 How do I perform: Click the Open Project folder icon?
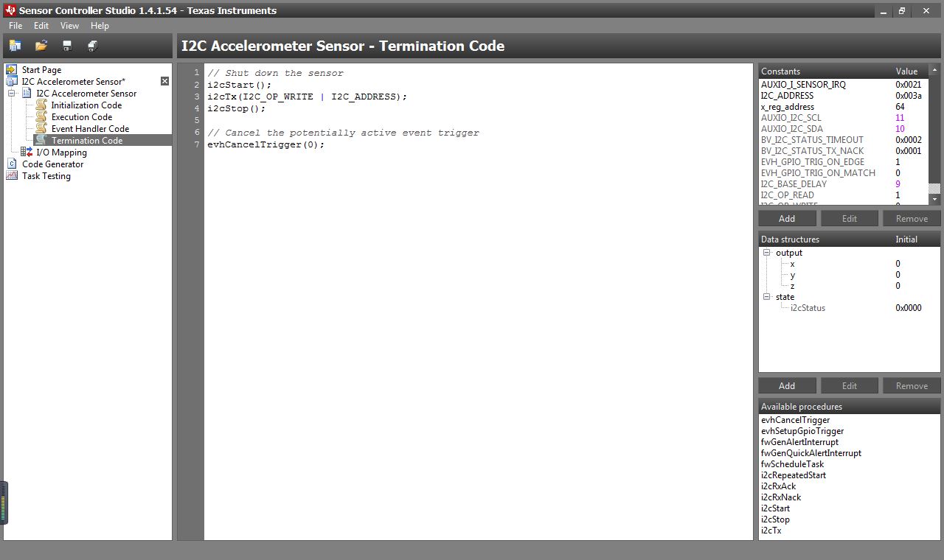(41, 46)
